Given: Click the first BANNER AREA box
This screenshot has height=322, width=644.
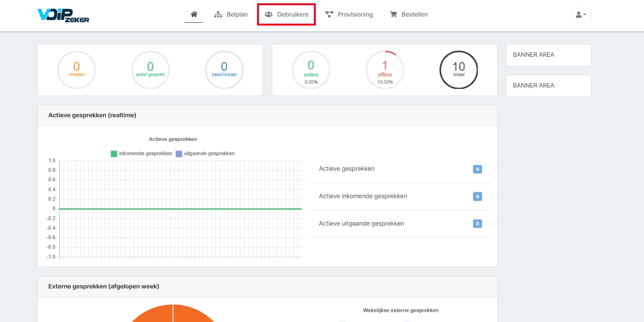Looking at the screenshot, I should coord(549,55).
